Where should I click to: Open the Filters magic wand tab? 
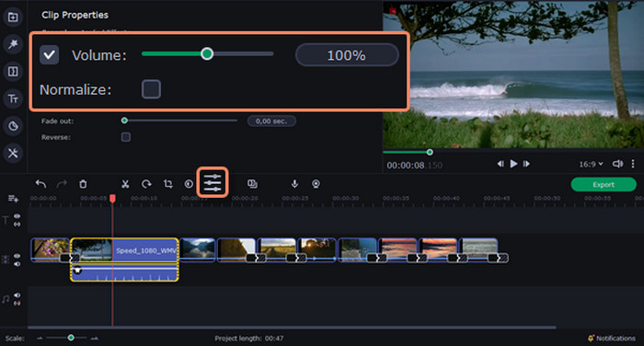(13, 44)
